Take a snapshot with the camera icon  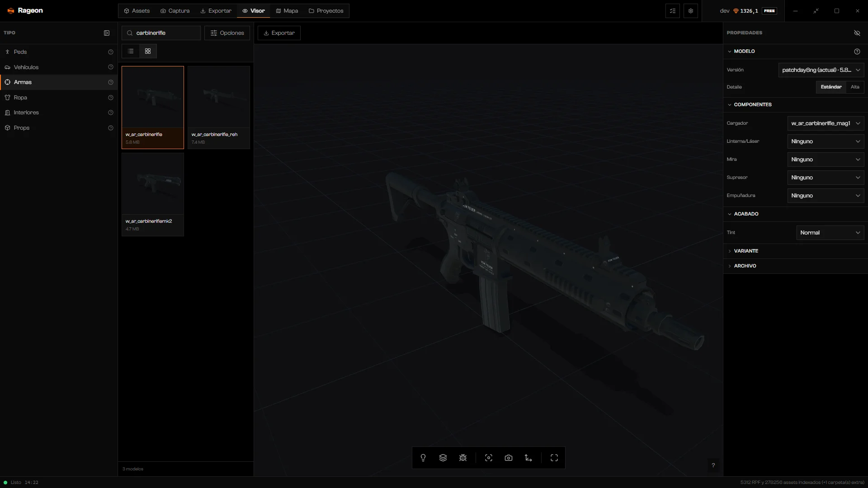tap(509, 458)
